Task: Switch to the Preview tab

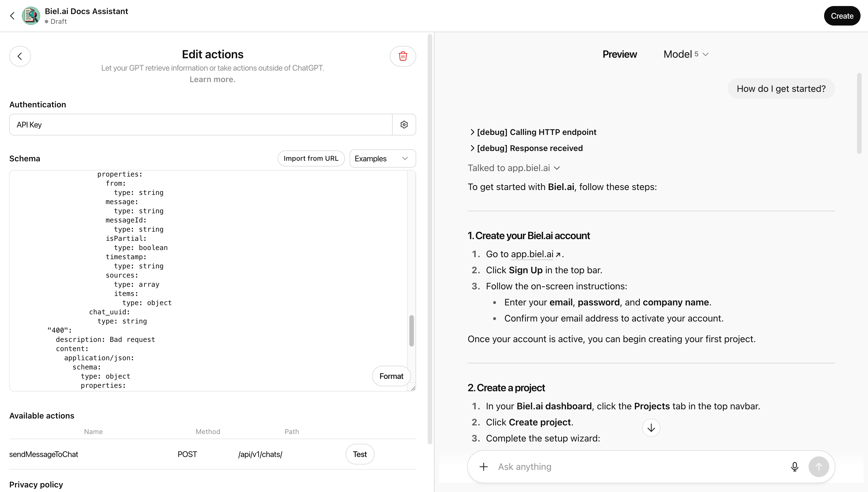Action: click(619, 54)
